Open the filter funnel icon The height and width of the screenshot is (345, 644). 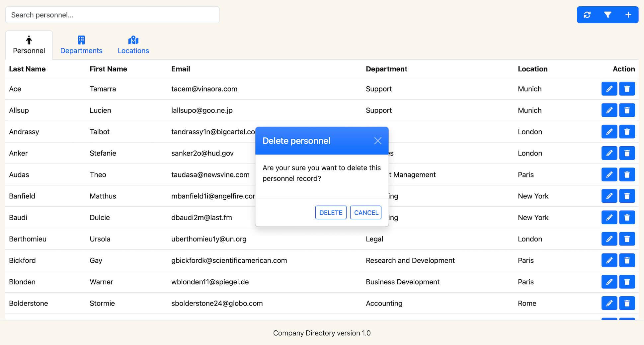click(x=607, y=15)
